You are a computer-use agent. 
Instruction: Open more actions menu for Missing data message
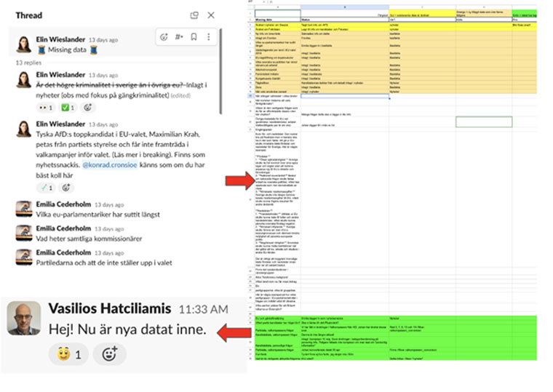208,36
